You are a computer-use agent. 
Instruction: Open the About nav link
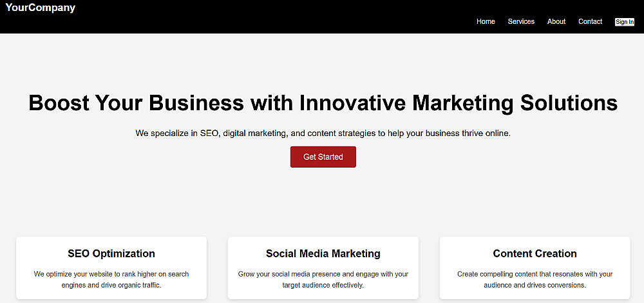[x=556, y=21]
